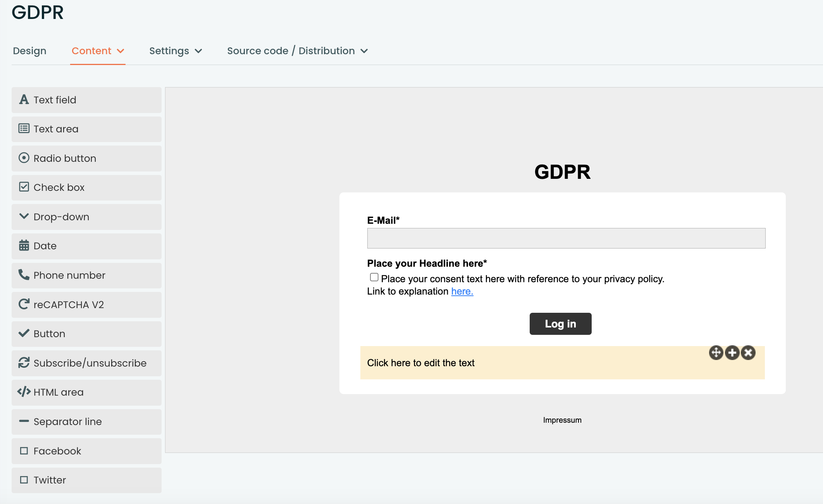Expand Source code / Distribution menu
Viewport: 823px width, 504px height.
[x=298, y=51]
